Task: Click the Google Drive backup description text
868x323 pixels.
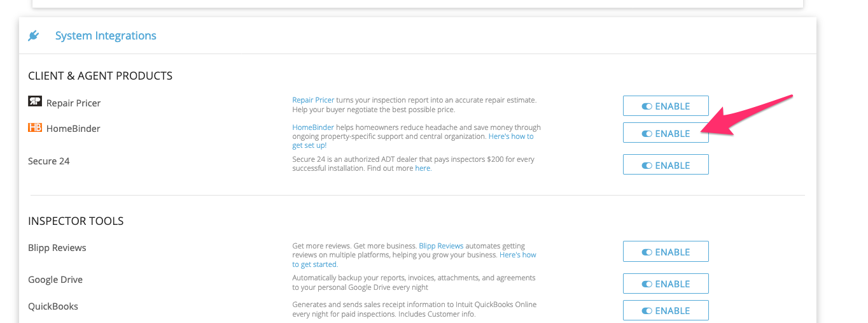Action: pos(414,282)
